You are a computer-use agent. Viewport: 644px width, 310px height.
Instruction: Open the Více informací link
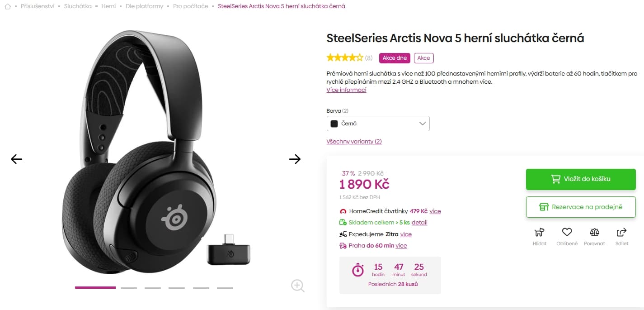[346, 90]
